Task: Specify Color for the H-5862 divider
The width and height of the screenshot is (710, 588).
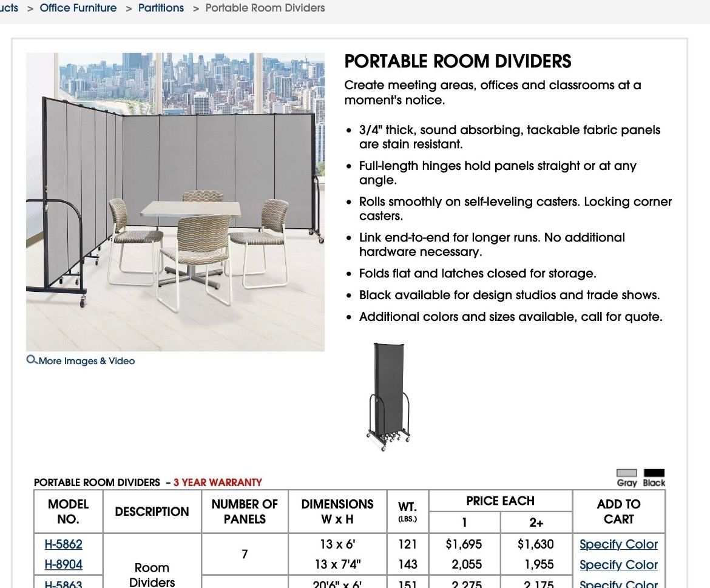Action: 618,544
